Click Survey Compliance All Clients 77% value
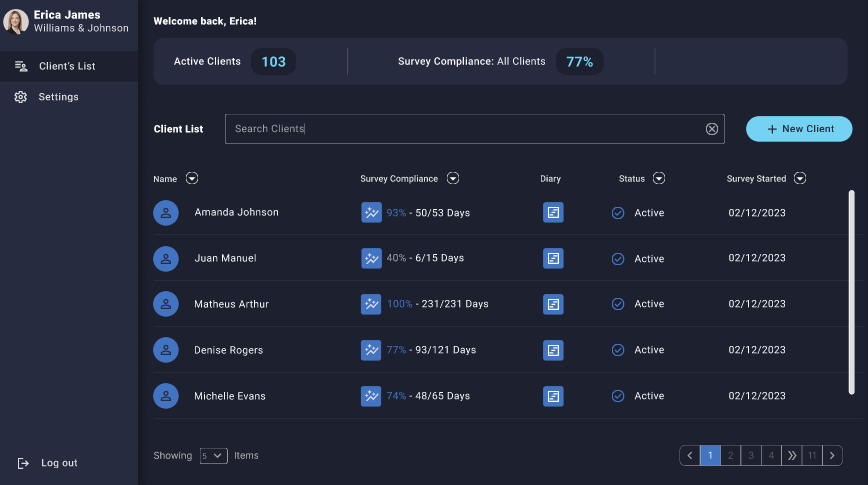The image size is (868, 485). pos(580,61)
